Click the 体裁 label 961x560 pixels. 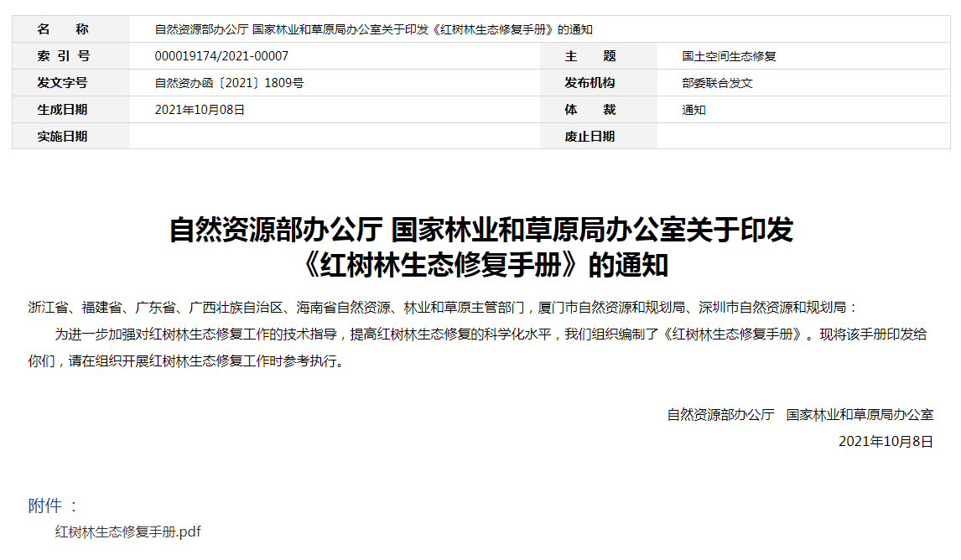click(x=590, y=110)
